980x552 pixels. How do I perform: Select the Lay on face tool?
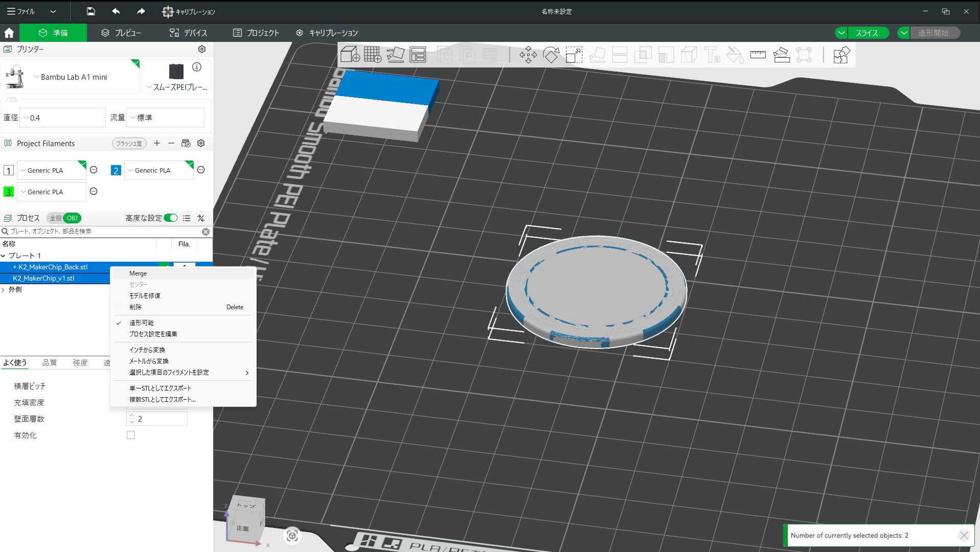pyautogui.click(x=597, y=55)
